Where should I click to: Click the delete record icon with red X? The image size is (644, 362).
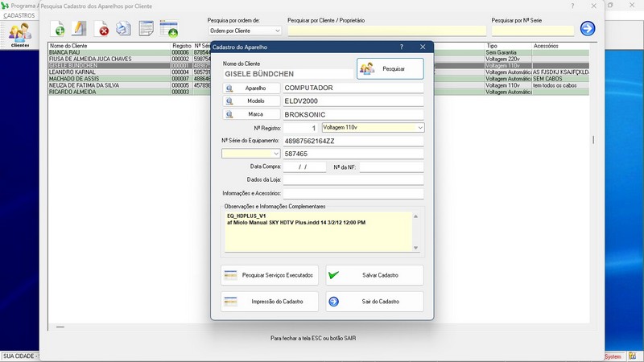[101, 29]
